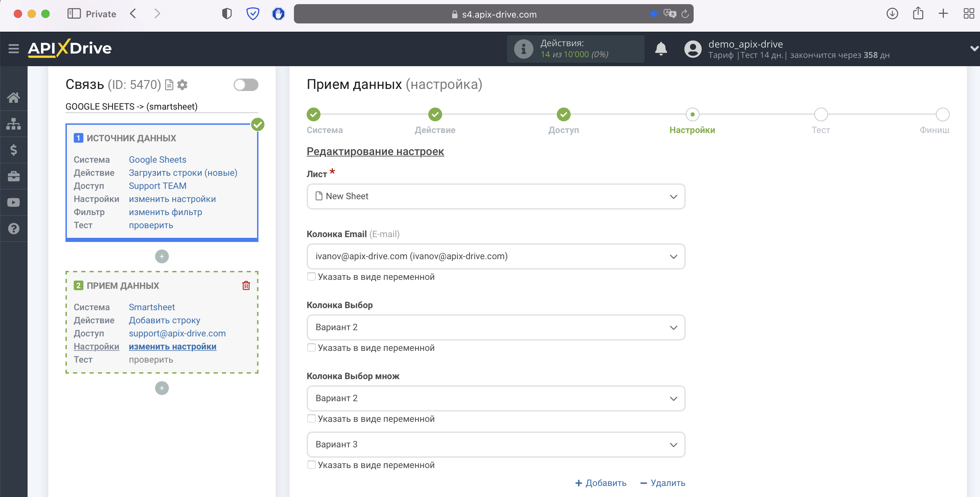This screenshot has width=980, height=497.
Task: Open first Колонка Выбор множ dropdown
Action: coord(496,398)
